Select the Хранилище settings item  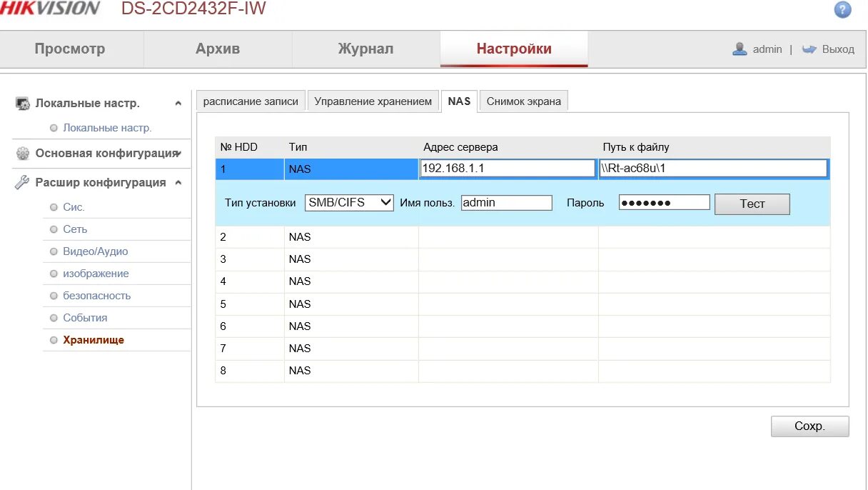[94, 340]
